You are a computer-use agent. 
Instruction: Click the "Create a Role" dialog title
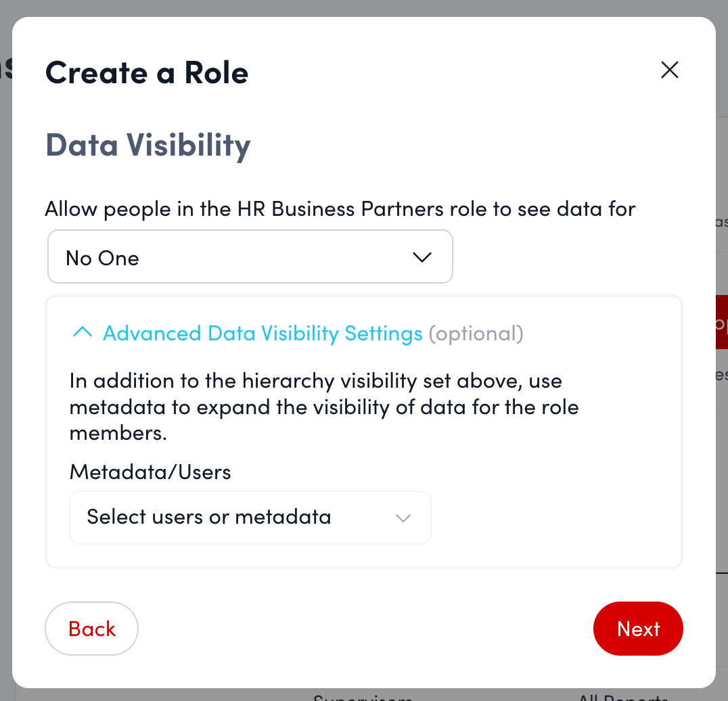[x=147, y=72]
